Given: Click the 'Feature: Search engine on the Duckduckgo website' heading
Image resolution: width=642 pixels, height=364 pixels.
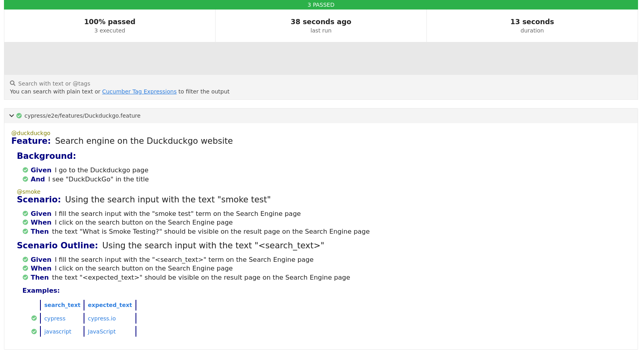Looking at the screenshot, I should coord(122,141).
